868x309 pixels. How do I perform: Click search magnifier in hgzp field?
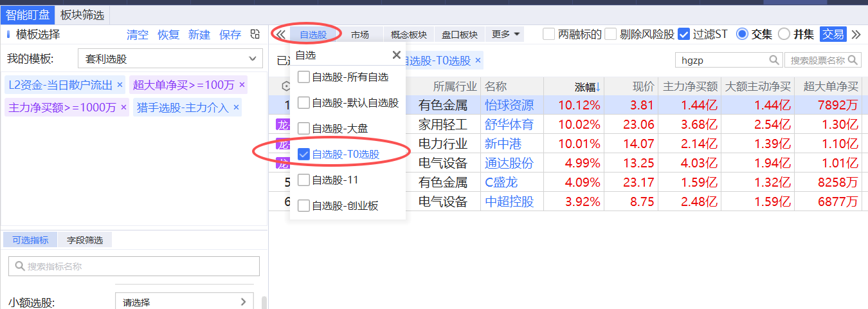pos(775,61)
